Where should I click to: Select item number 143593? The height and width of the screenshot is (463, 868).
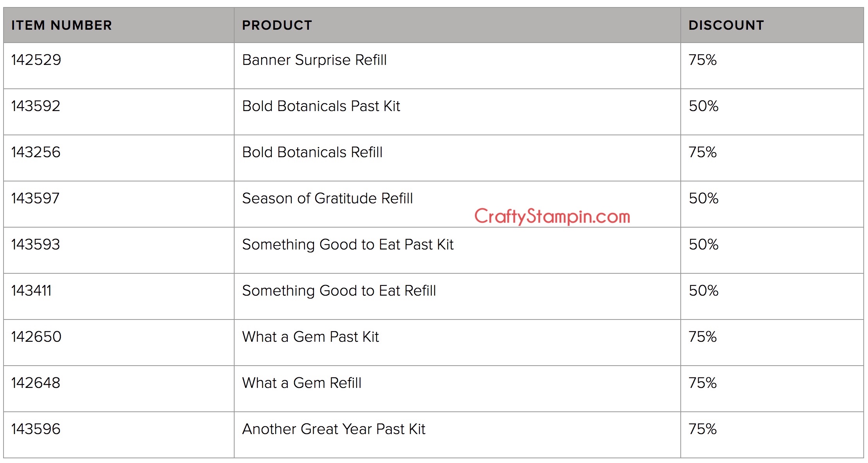35,244
